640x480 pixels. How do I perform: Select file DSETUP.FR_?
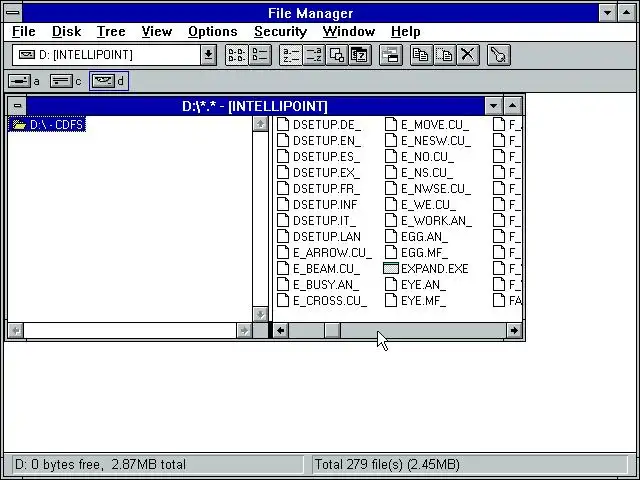[318, 189]
